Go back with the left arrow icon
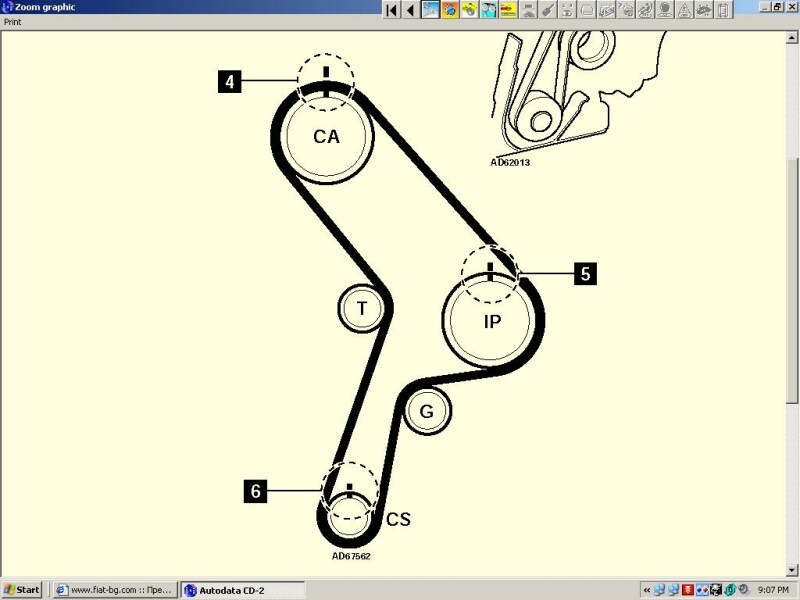Image resolution: width=800 pixels, height=600 pixels. pos(411,10)
